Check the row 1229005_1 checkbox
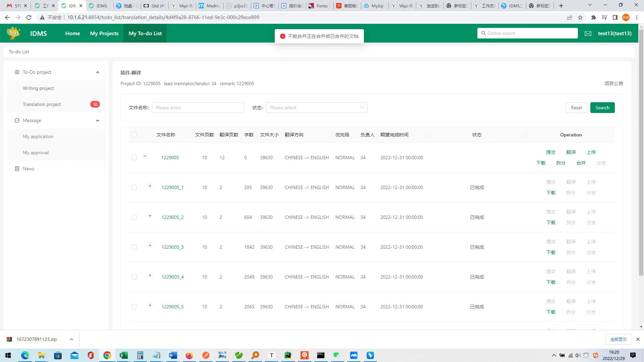The image size is (644, 362). click(x=134, y=187)
